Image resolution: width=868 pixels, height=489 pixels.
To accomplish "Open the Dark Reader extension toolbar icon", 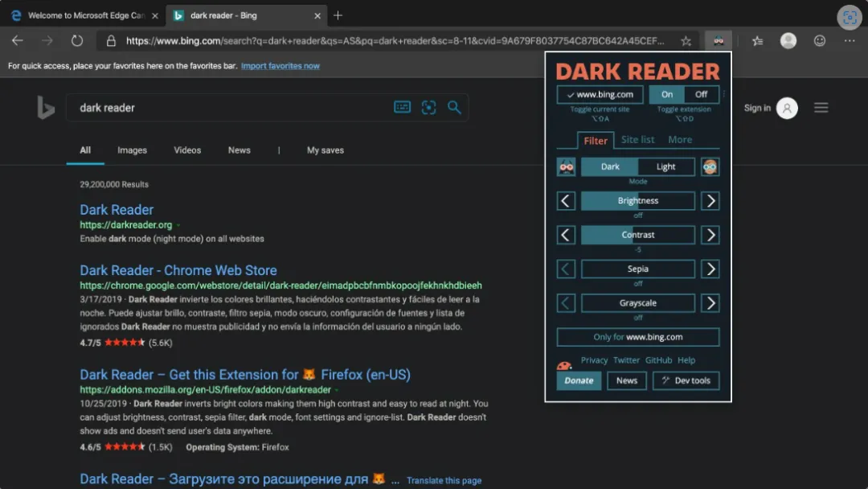I will [x=719, y=40].
